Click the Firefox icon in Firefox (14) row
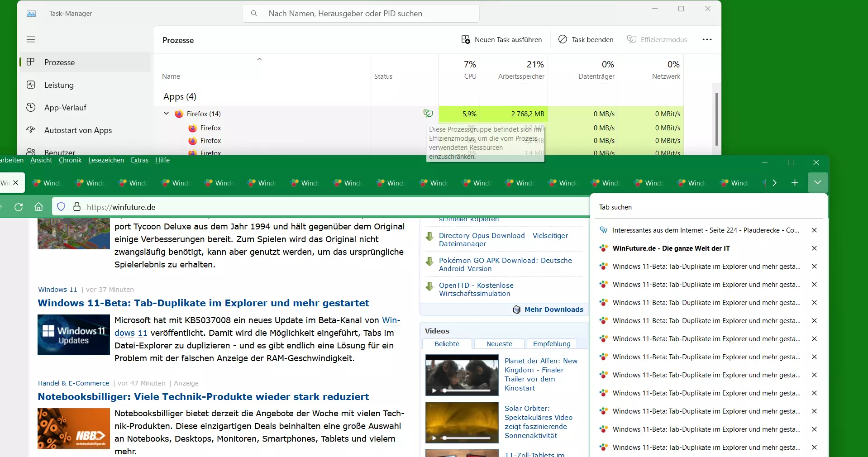 tap(179, 114)
